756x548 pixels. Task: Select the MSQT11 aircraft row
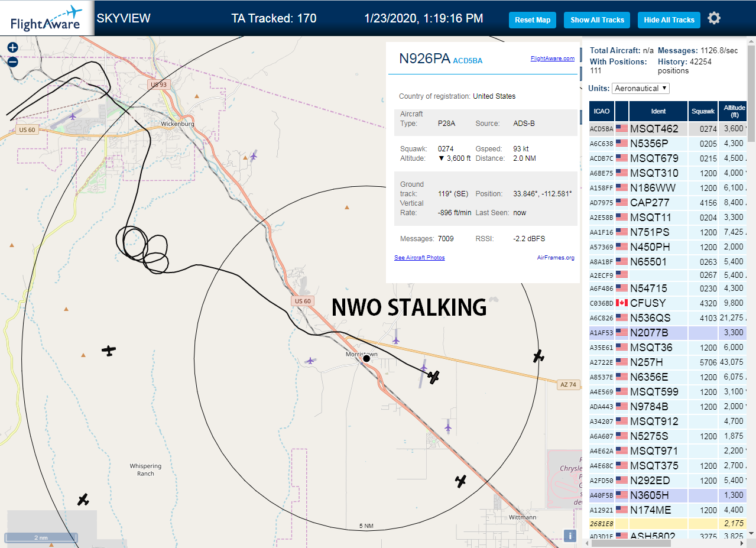669,217
